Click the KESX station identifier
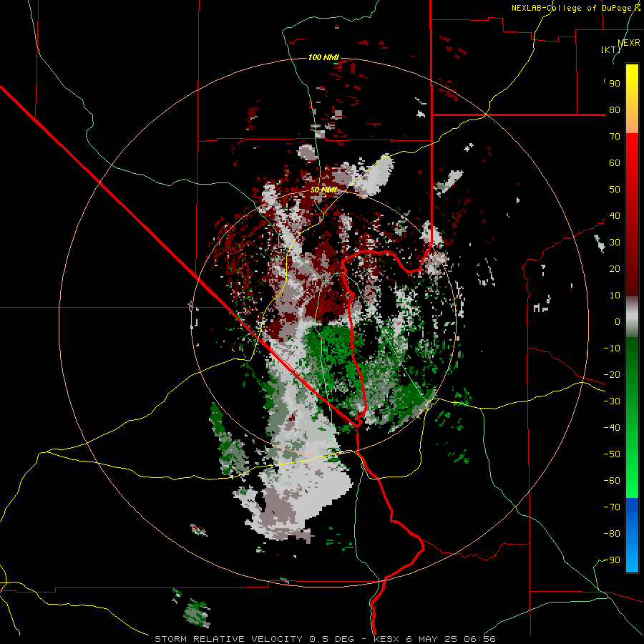 click(x=387, y=639)
